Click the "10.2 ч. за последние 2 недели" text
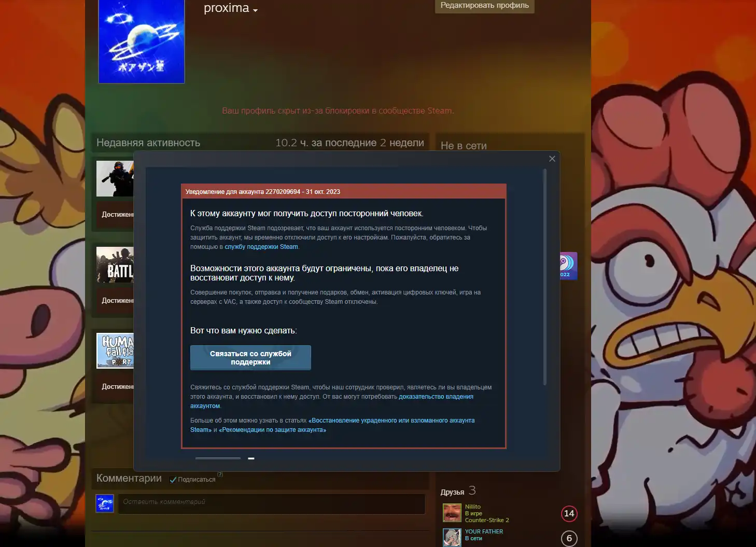The width and height of the screenshot is (756, 547). 349,143
